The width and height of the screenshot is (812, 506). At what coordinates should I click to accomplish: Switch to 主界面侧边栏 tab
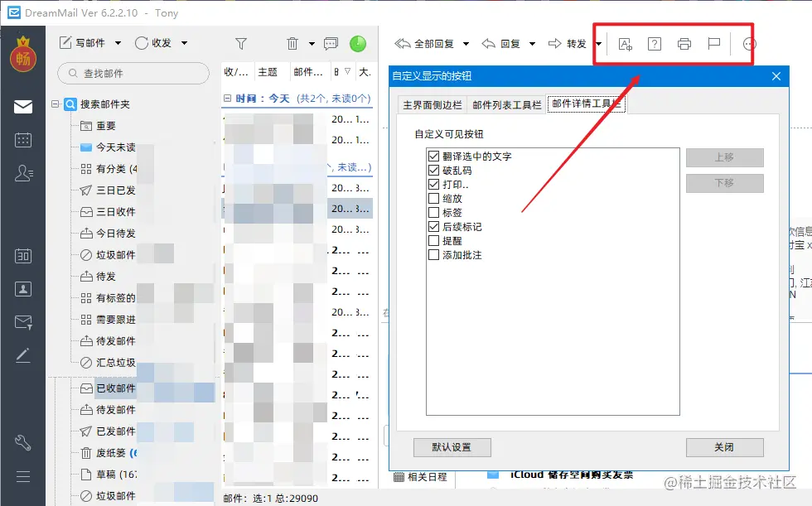[433, 105]
